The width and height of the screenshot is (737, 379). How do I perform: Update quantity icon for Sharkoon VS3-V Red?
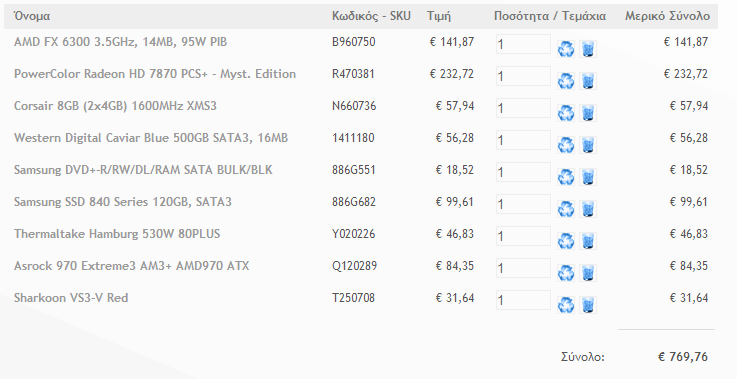pos(566,305)
